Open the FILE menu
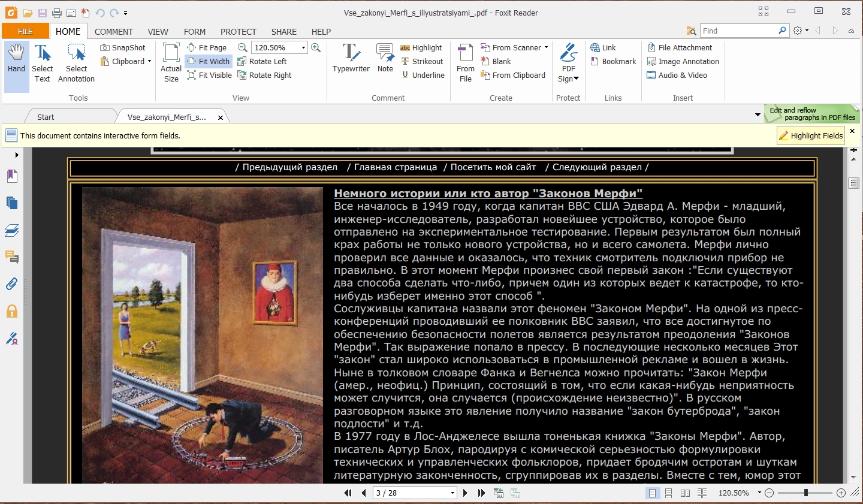Screen dimensions: 863x504 (25, 31)
